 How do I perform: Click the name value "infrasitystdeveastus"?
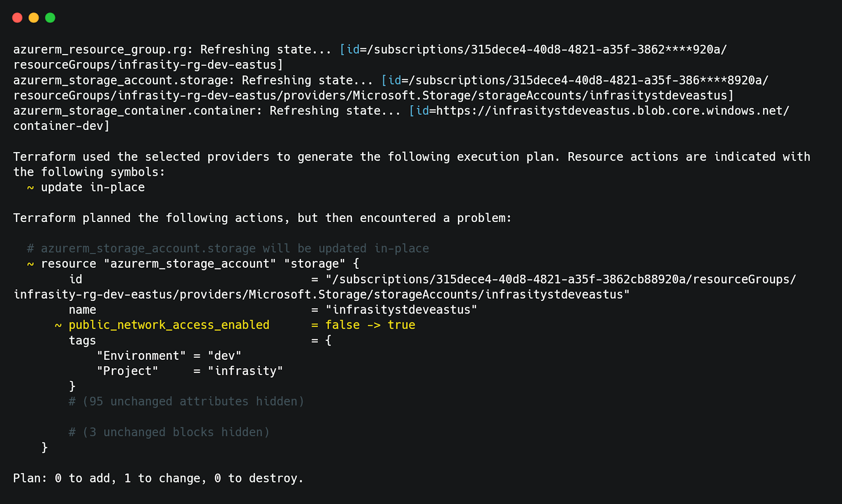click(401, 309)
